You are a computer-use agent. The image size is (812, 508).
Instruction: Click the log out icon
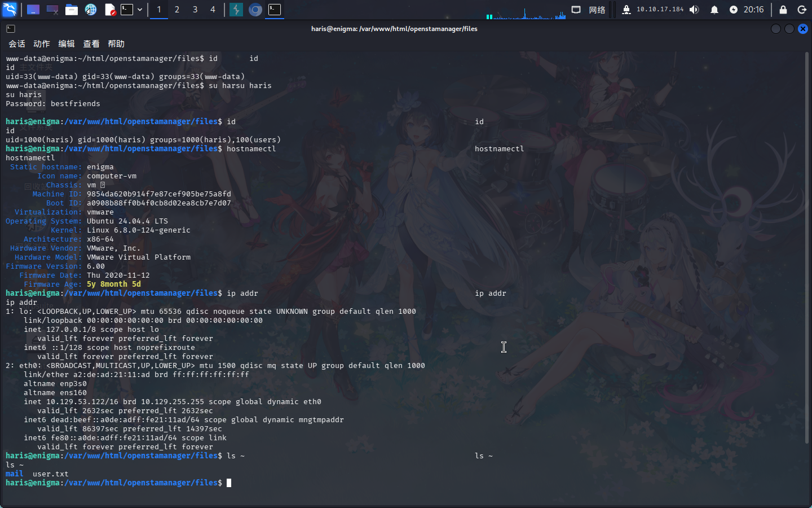pyautogui.click(x=802, y=10)
